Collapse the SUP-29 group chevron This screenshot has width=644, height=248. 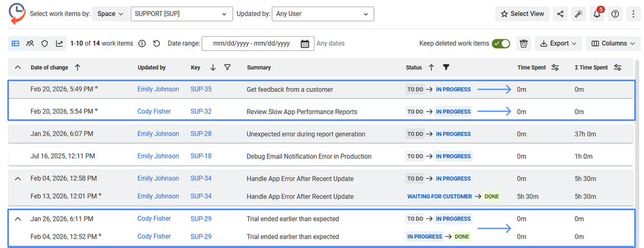pyautogui.click(x=17, y=219)
